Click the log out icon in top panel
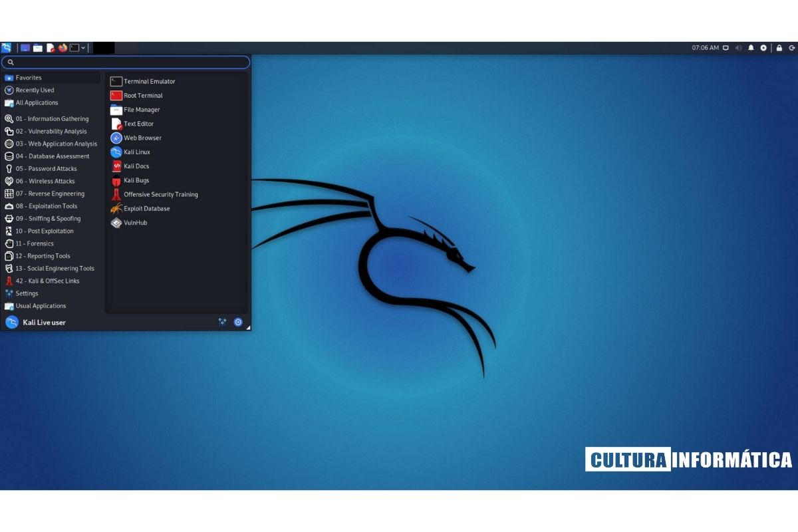The image size is (798, 532). (x=792, y=48)
